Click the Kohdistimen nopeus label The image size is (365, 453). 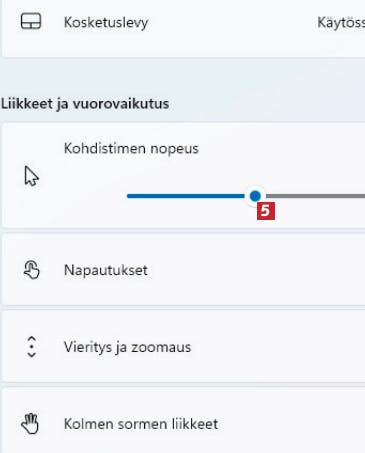pyautogui.click(x=131, y=149)
